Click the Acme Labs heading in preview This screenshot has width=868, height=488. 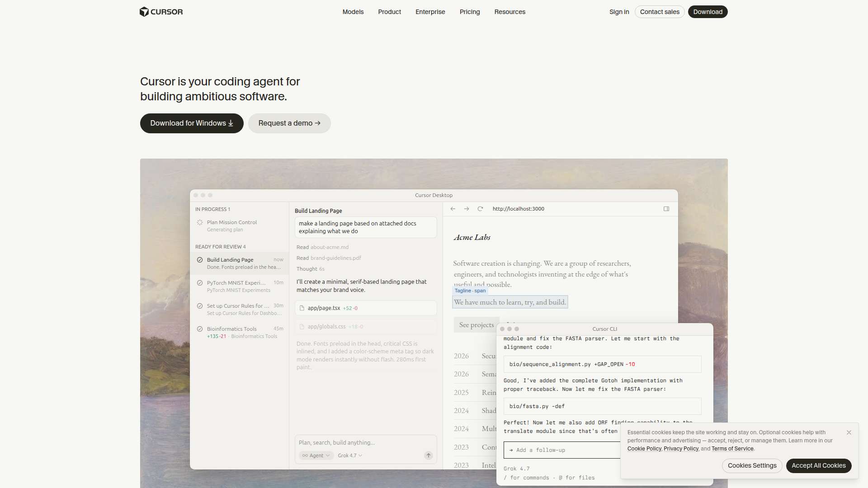[472, 237]
